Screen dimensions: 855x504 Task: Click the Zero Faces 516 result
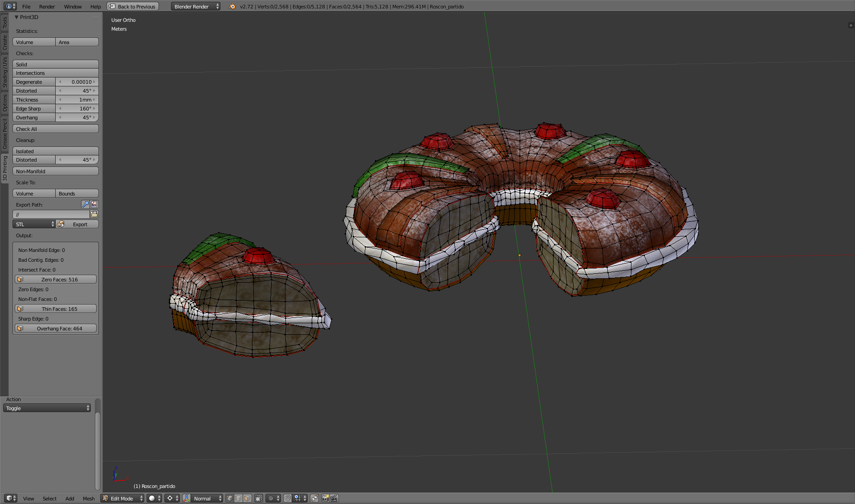point(56,279)
